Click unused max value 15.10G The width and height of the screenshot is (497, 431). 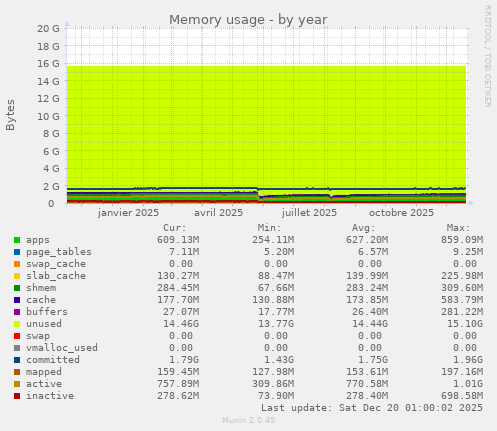(465, 324)
